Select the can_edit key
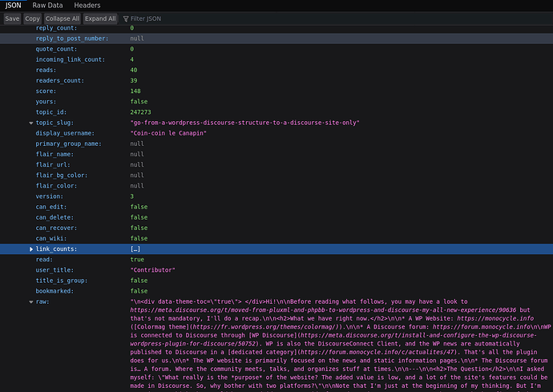Screen dimensions: 553x392 pyautogui.click(x=51, y=207)
